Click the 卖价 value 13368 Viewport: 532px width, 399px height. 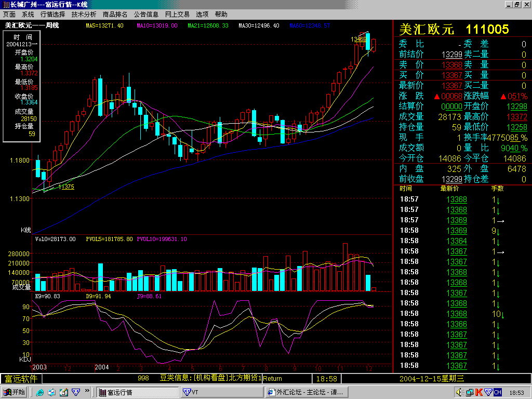click(x=452, y=65)
